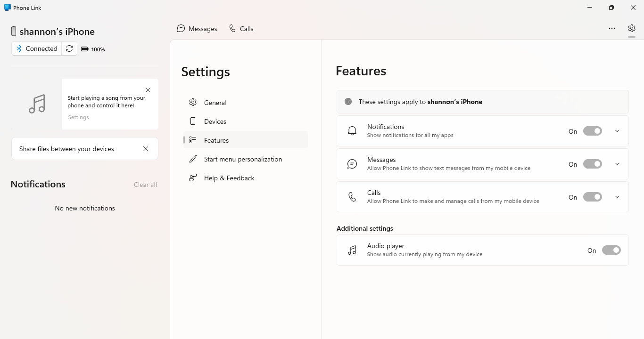Expand the Notifications options chevron

(x=617, y=131)
